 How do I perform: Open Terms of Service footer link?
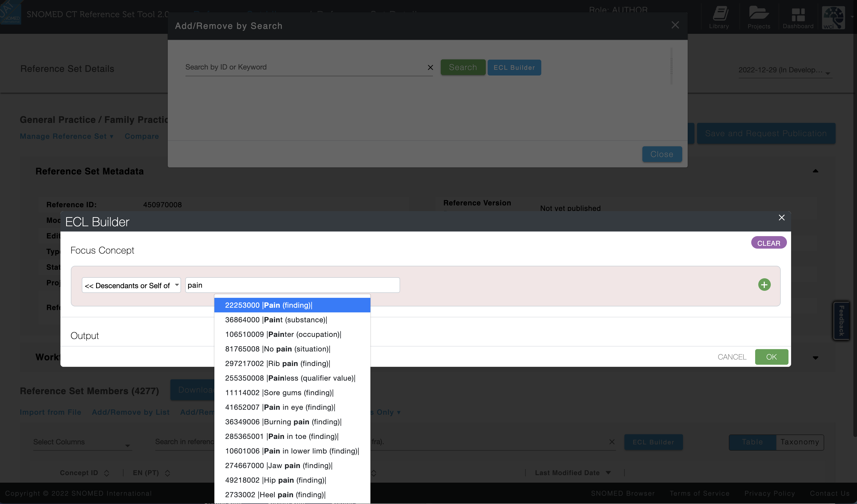point(700,494)
